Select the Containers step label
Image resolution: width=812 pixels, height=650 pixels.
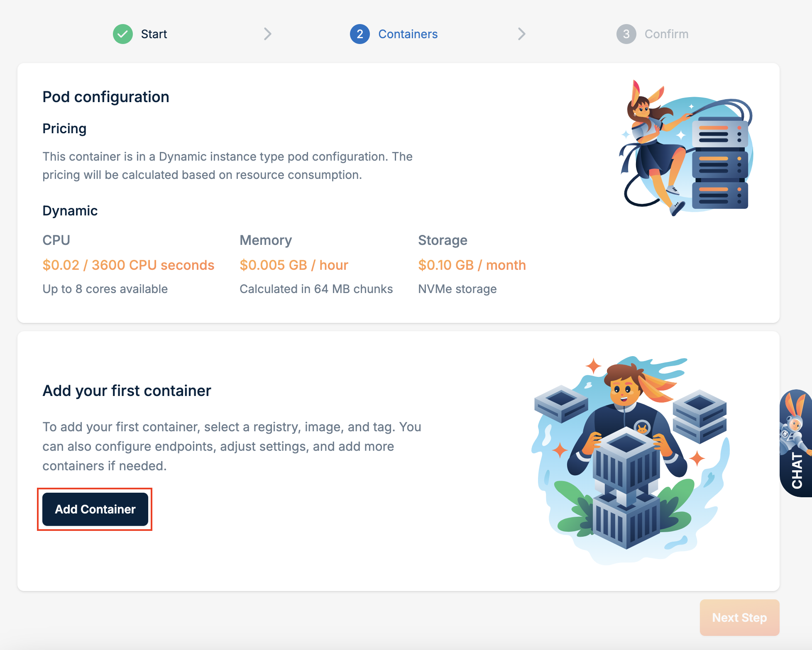(408, 34)
